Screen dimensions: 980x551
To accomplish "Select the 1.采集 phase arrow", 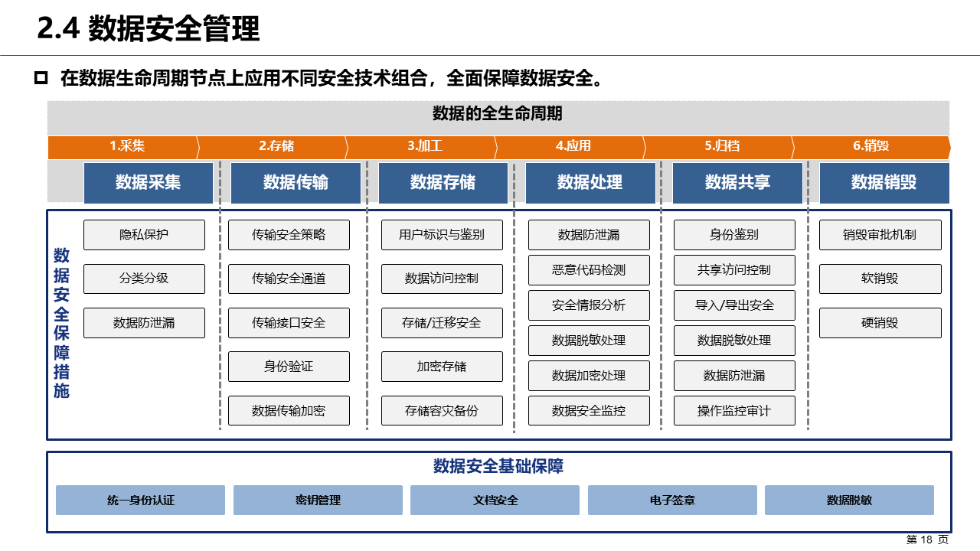I will (x=123, y=146).
